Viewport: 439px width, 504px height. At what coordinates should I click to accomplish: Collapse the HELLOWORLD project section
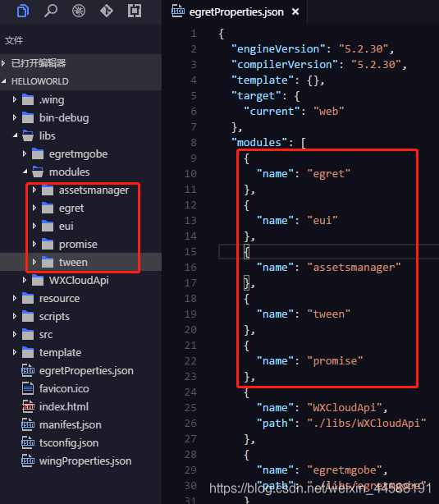(x=3, y=81)
